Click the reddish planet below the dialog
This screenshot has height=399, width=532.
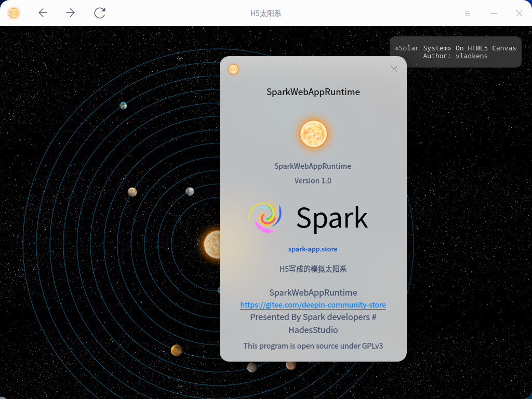tap(291, 365)
